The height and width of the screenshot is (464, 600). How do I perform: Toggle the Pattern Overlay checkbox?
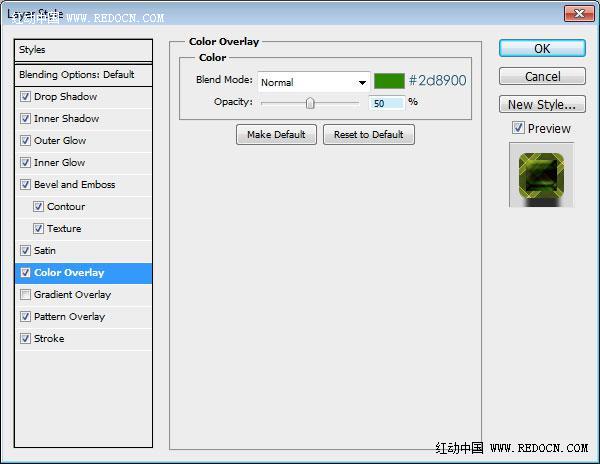25,316
